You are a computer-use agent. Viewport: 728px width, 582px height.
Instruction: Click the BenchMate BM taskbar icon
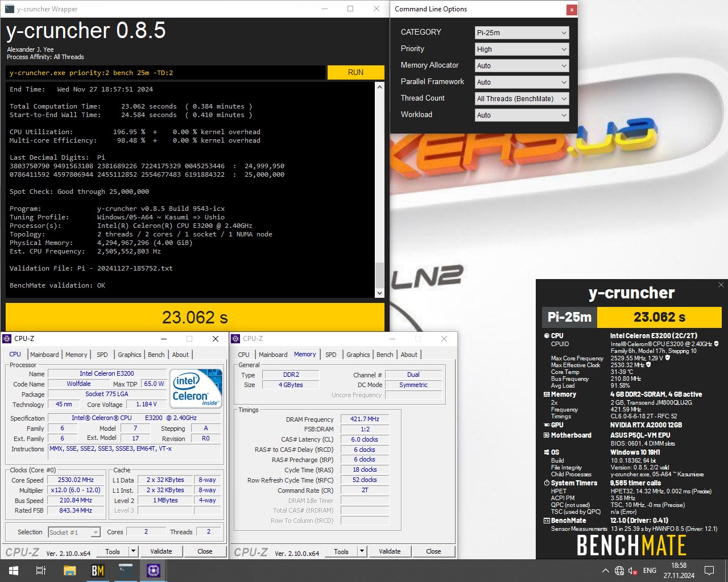click(97, 571)
